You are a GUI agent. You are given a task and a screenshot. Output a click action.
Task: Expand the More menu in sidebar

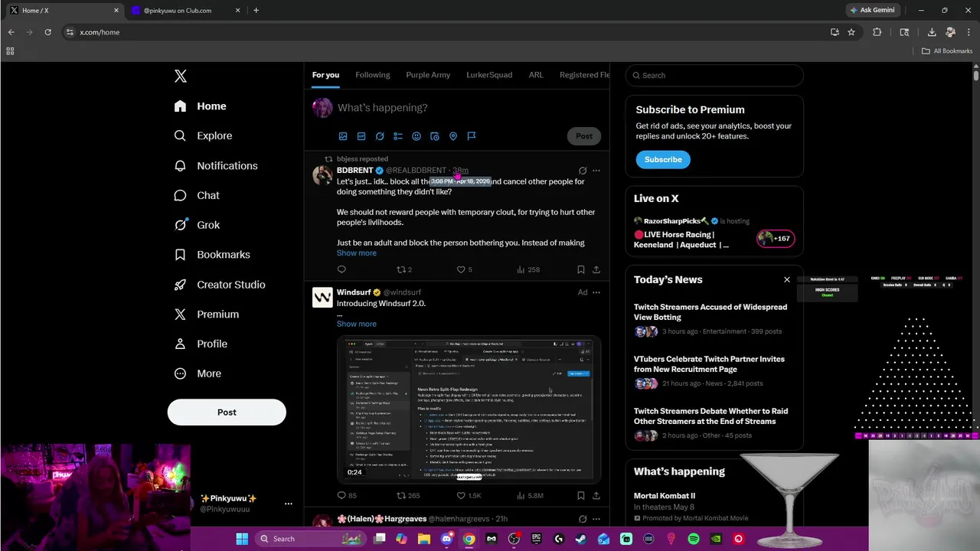[x=198, y=373]
